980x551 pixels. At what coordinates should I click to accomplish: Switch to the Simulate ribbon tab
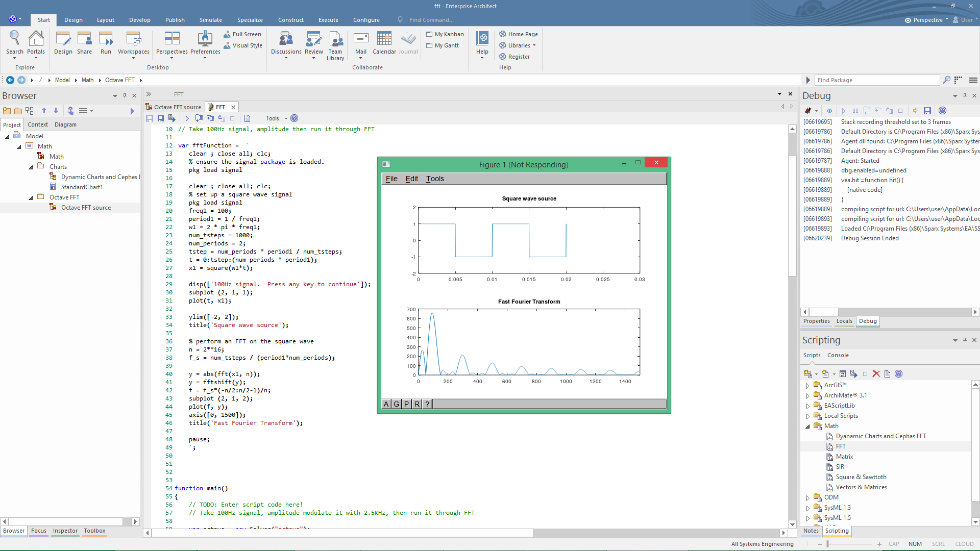210,20
